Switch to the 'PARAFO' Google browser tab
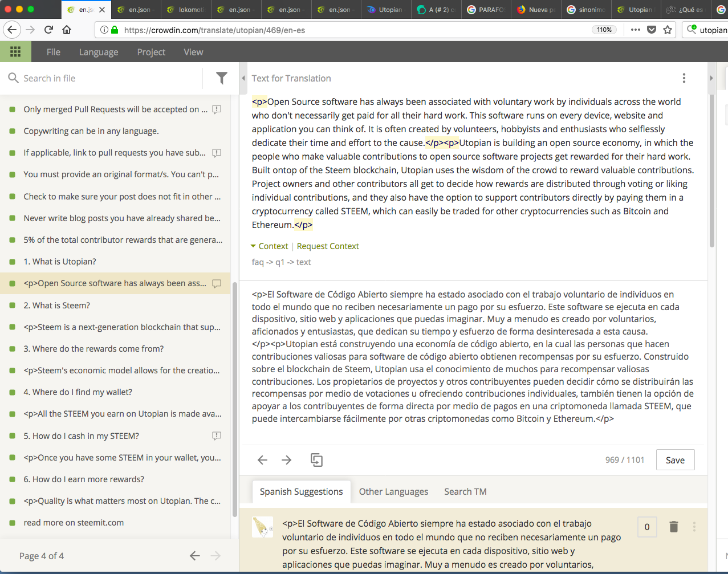The height and width of the screenshot is (574, 728). pos(486,10)
